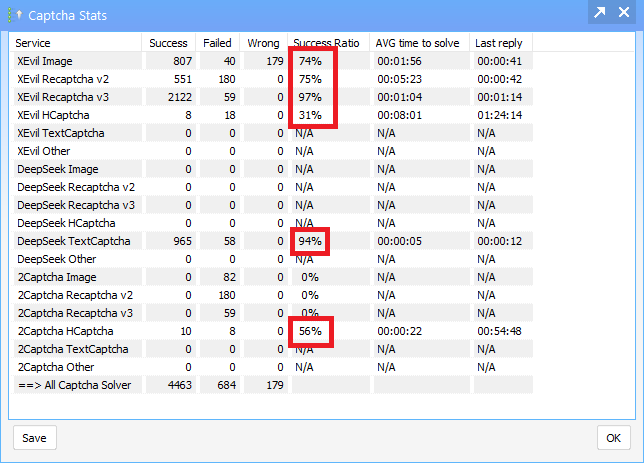Screen dimensions: 644x463
Task: Sort by the Wrong column header
Action: [264, 43]
